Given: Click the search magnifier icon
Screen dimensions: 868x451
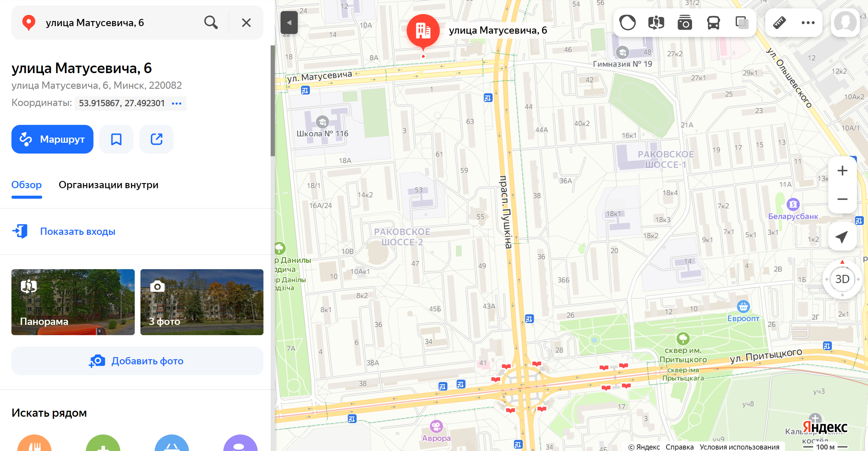Looking at the screenshot, I should pos(211,23).
